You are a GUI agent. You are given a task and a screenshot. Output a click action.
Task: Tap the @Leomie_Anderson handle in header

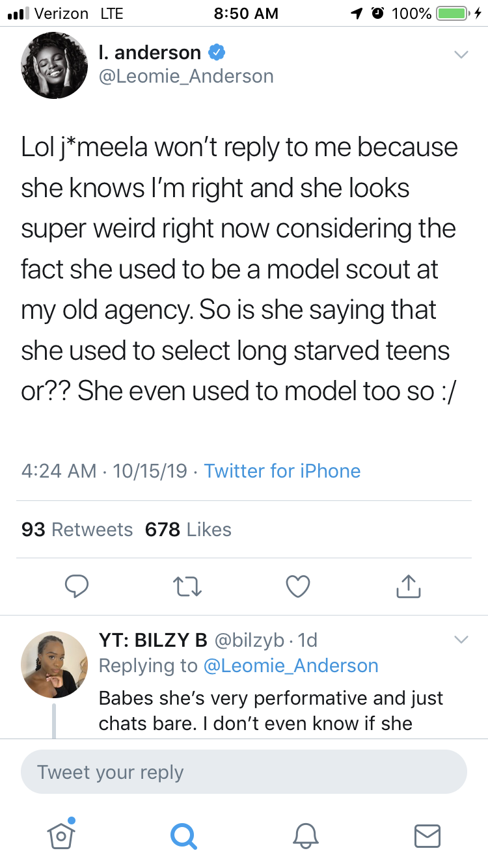pos(186,76)
